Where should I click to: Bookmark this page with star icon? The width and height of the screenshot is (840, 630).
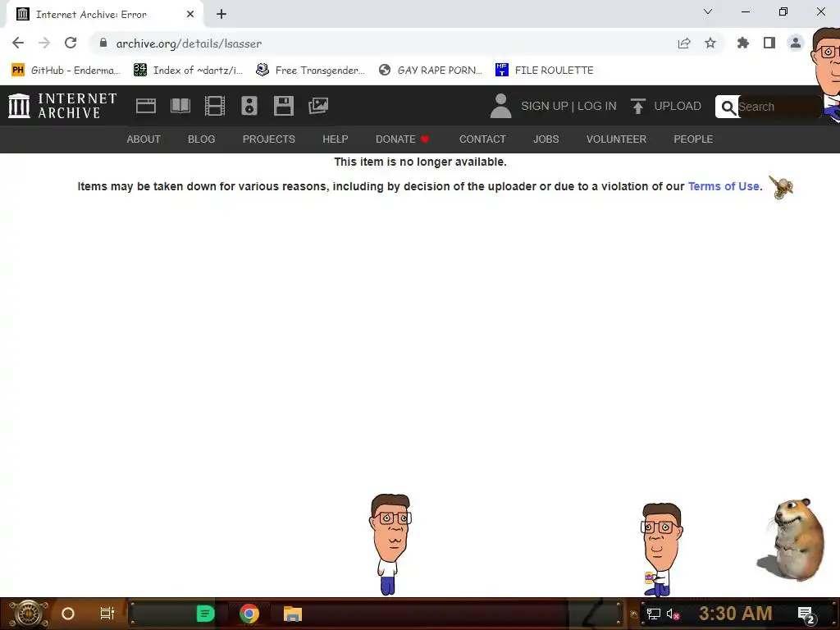[x=710, y=43]
